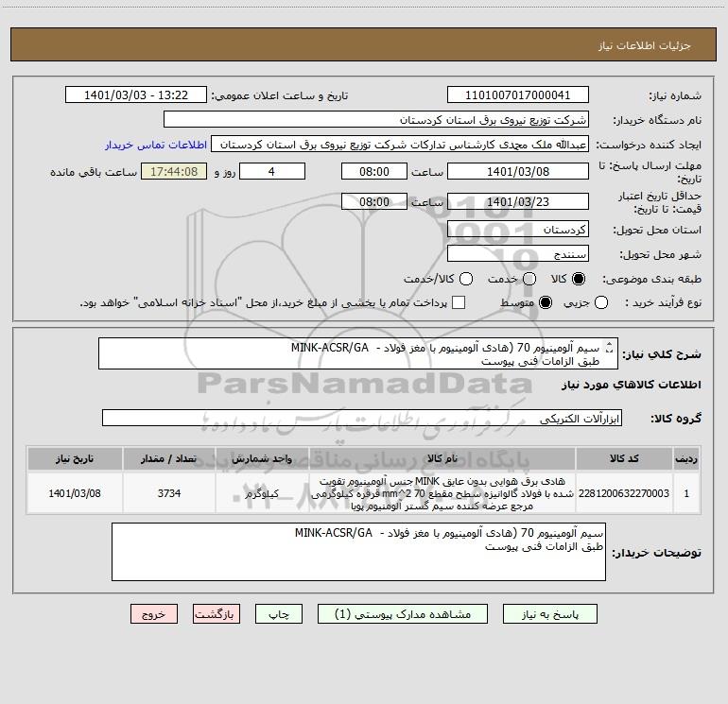Click the چاپ print button
This screenshot has height=704, width=728.
click(279, 614)
